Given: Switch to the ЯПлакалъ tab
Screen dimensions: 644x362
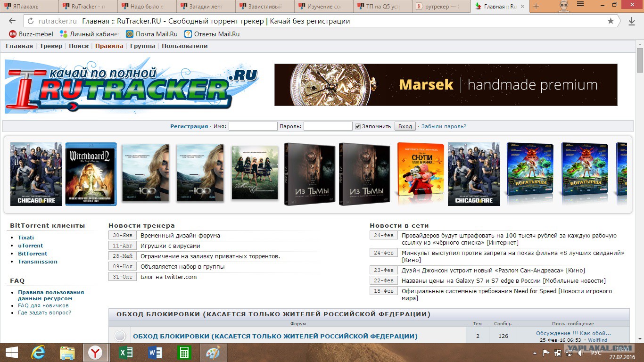Looking at the screenshot, I should point(29,7).
